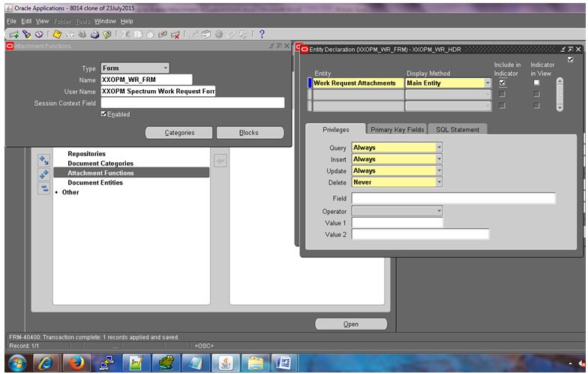The image size is (588, 374).
Task: Open the Edit menu
Action: click(26, 21)
